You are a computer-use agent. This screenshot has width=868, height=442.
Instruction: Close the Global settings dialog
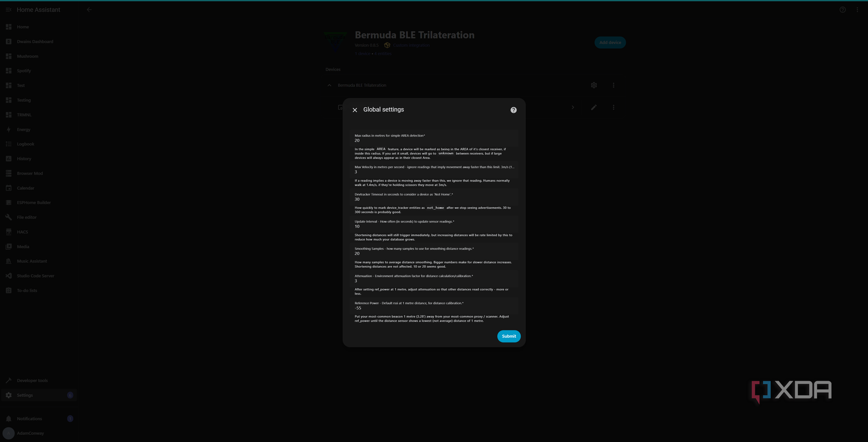click(355, 110)
